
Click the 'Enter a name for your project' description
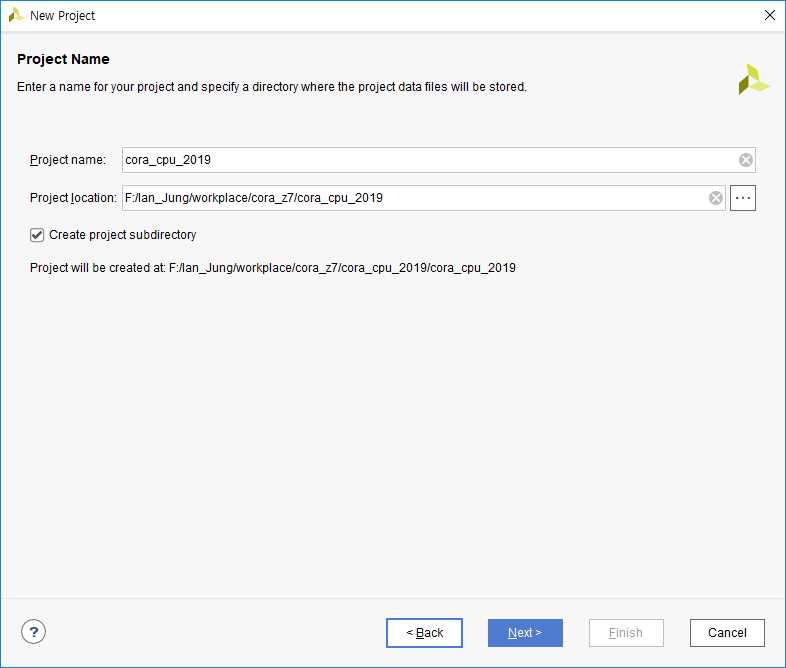(272, 87)
